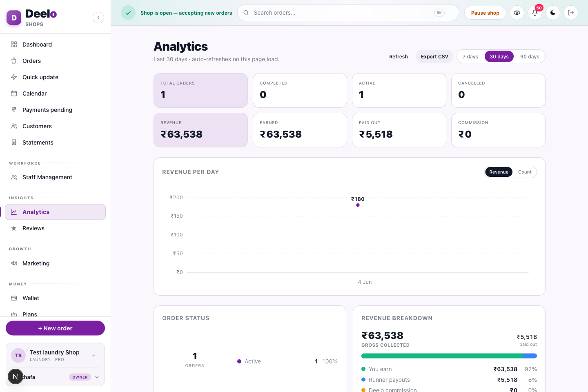Click the Revenue ₹63,538 stat card

click(200, 130)
